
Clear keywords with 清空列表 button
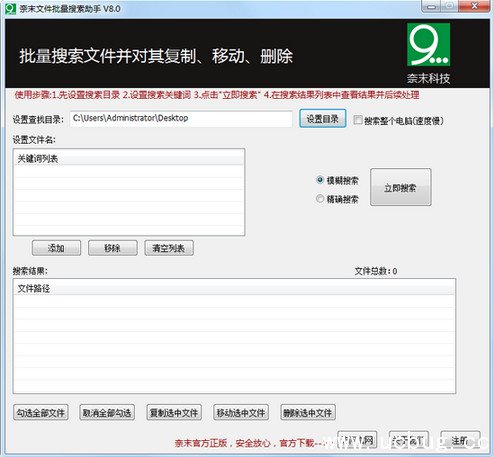point(169,248)
